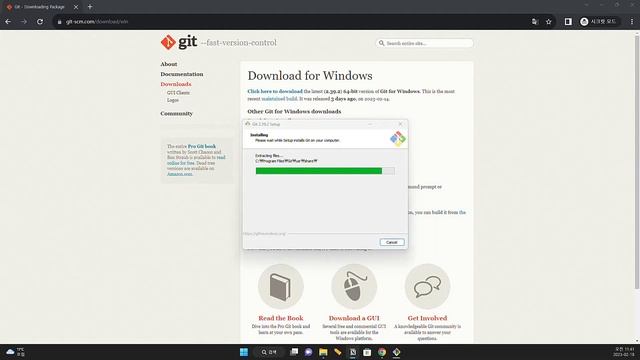The height and width of the screenshot is (360, 640).
Task: Open Chrome's three-dot menu
Action: pyautogui.click(x=631, y=22)
